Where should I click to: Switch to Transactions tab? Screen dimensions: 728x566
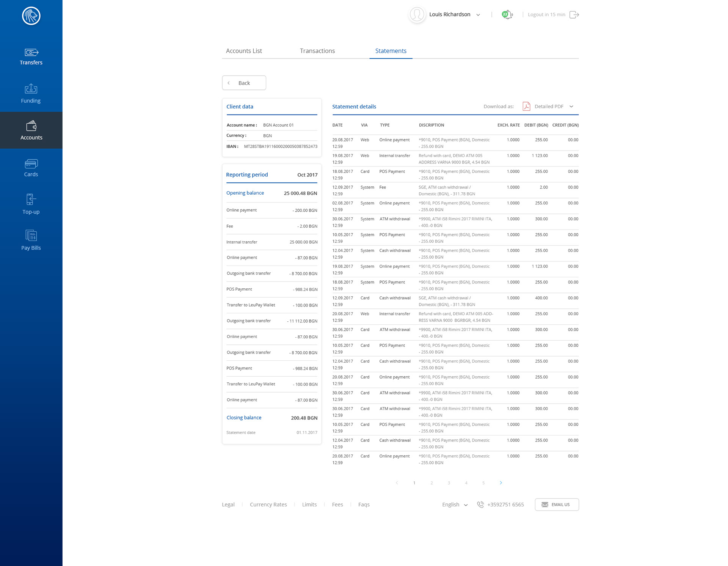tap(317, 51)
